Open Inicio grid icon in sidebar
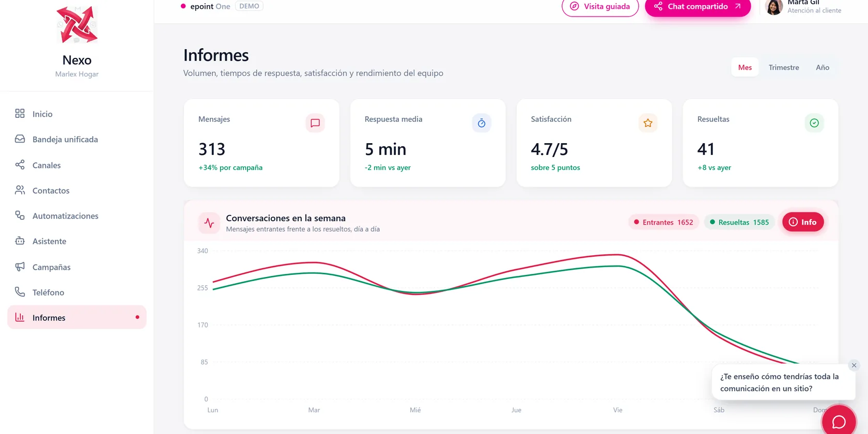 click(x=20, y=114)
